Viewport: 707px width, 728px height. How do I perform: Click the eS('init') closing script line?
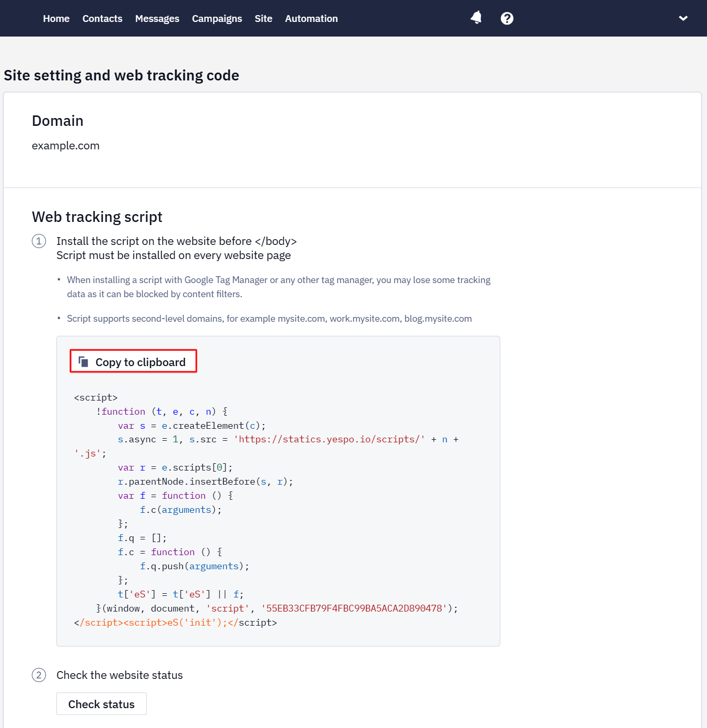[175, 623]
